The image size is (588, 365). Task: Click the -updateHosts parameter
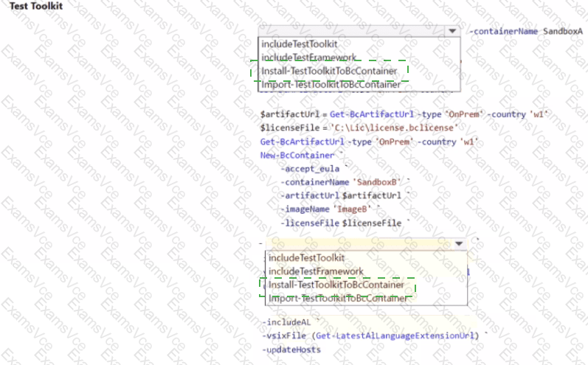click(291, 349)
